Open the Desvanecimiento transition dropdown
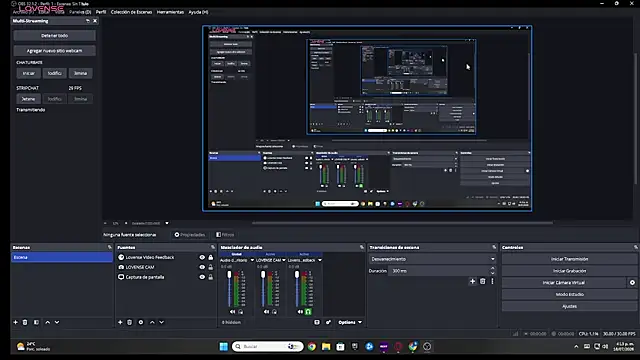The width and height of the screenshot is (640, 360). point(433,259)
